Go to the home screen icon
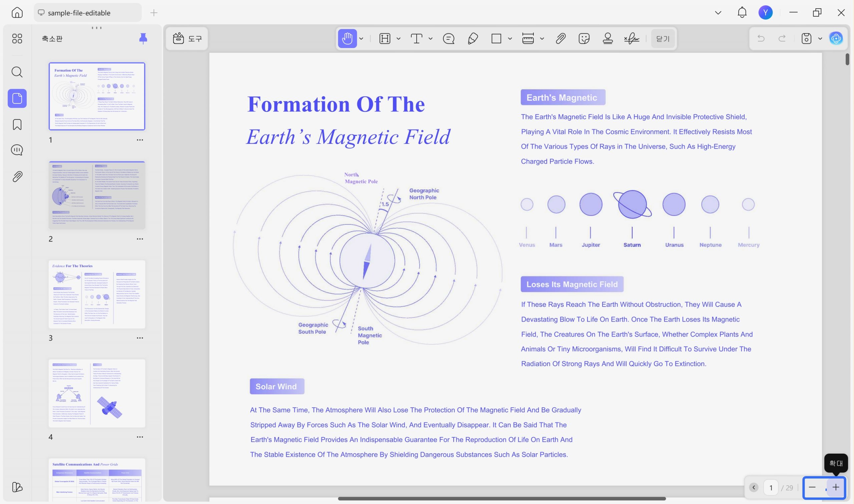This screenshot has width=854, height=504. tap(17, 13)
